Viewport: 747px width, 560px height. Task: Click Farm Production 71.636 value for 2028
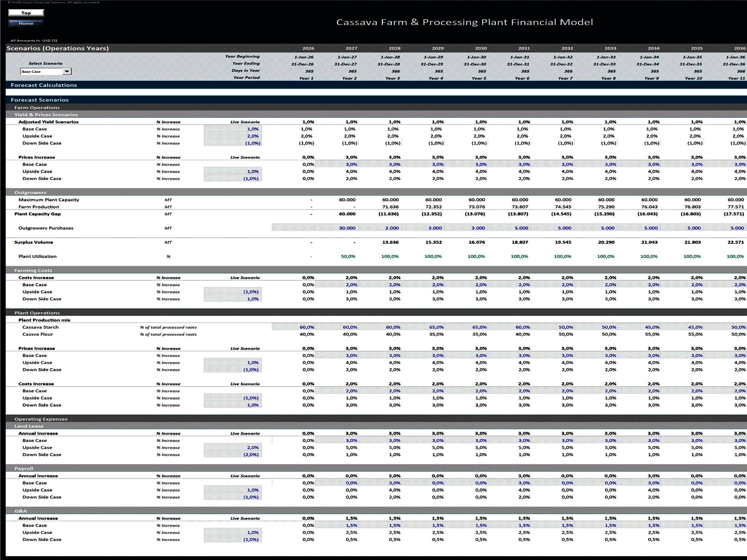pos(390,207)
